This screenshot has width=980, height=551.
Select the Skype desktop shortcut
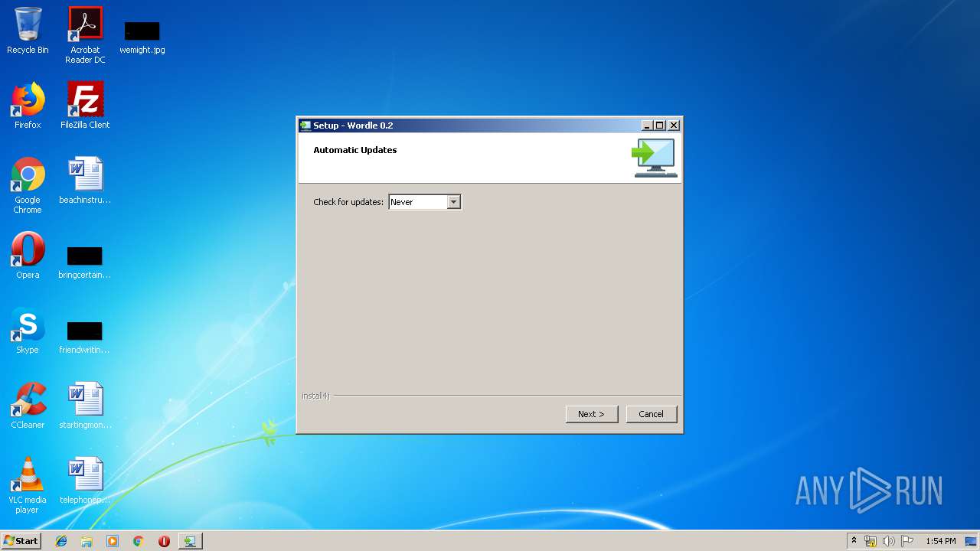28,331
